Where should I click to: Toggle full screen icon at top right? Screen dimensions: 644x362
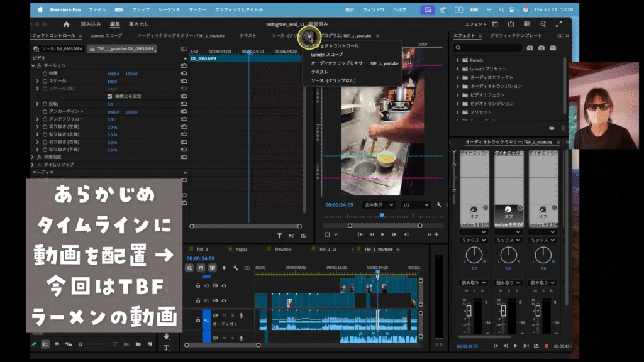tap(559, 25)
